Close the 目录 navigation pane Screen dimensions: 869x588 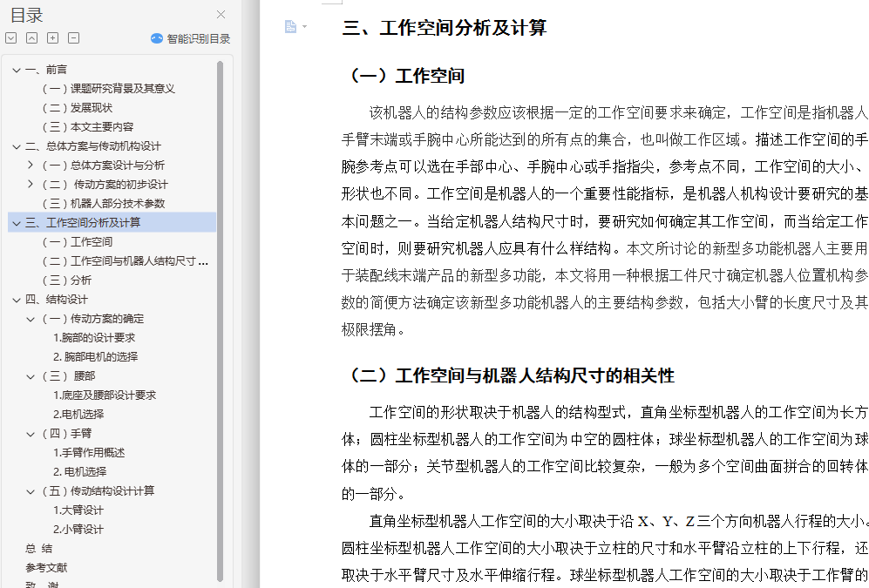(221, 15)
